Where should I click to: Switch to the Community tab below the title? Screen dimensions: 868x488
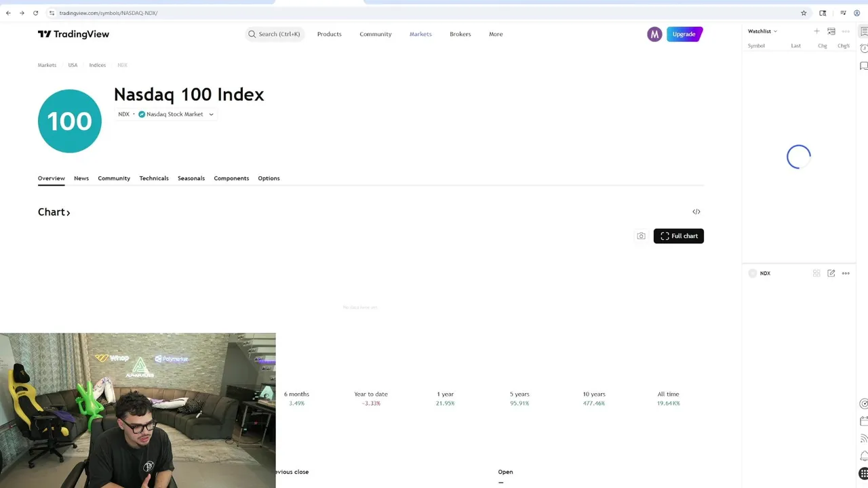114,178
